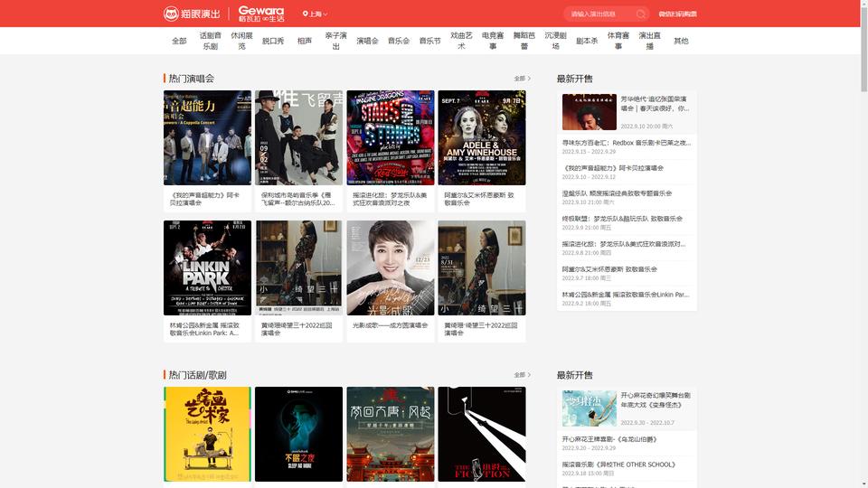Select the 音乐节 category tab

[x=430, y=41]
